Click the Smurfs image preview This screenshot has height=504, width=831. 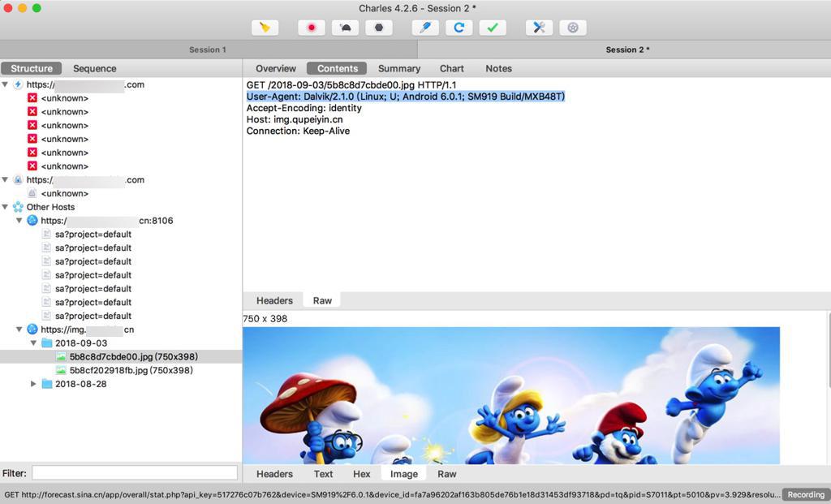[511, 396]
